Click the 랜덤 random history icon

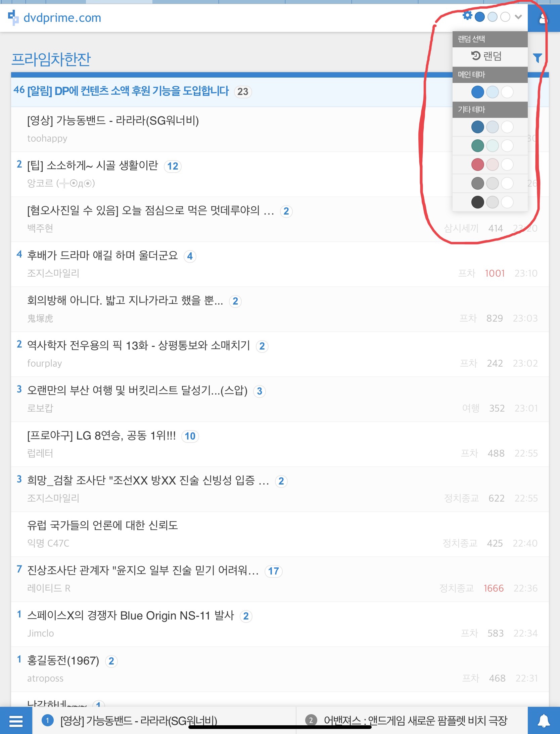(x=476, y=55)
